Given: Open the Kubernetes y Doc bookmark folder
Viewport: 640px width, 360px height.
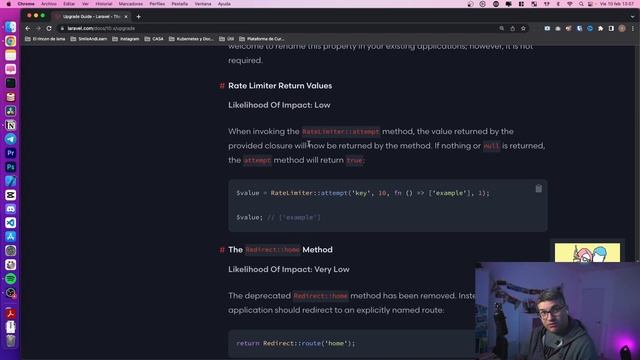Looking at the screenshot, I should 191,39.
